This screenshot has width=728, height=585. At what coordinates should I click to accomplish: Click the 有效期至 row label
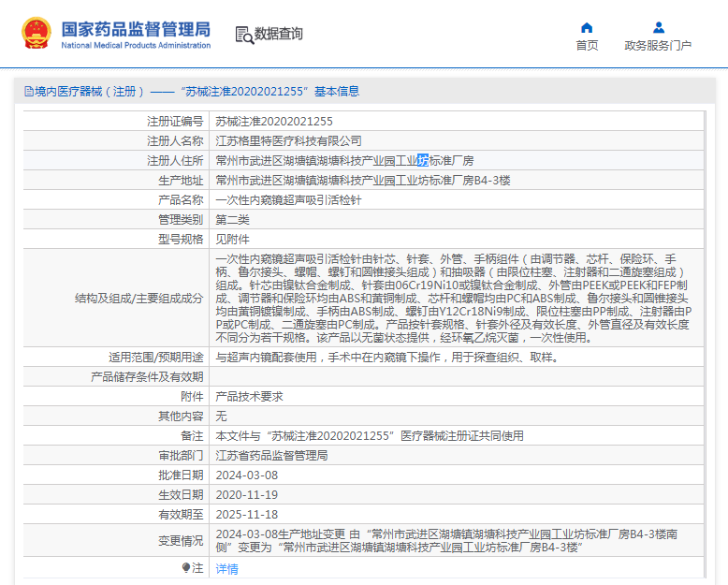coord(181,515)
